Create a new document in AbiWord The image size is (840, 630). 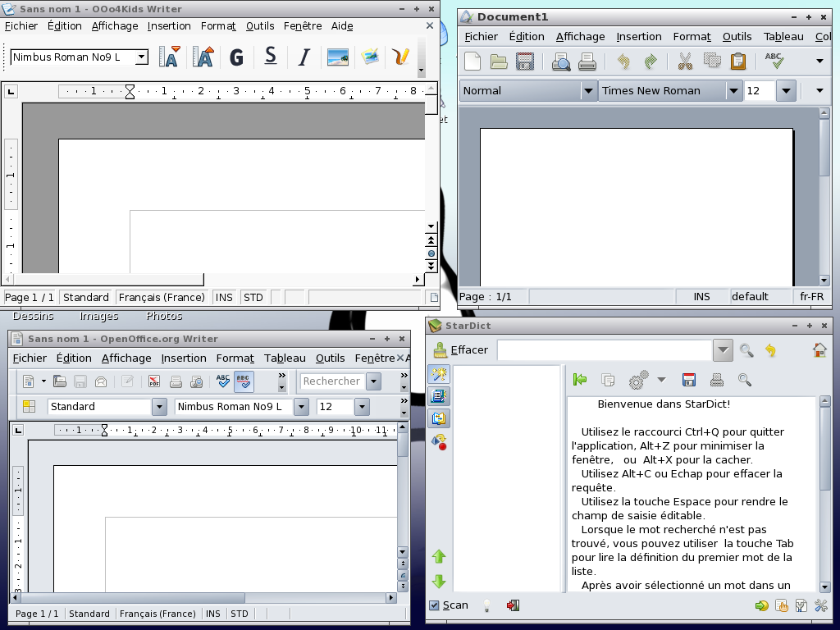tap(472, 61)
